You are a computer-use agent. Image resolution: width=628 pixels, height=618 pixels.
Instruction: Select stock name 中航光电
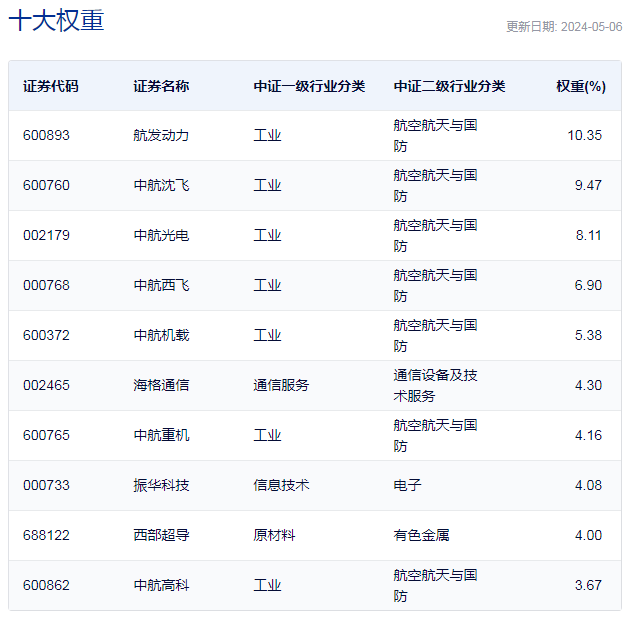(x=161, y=236)
